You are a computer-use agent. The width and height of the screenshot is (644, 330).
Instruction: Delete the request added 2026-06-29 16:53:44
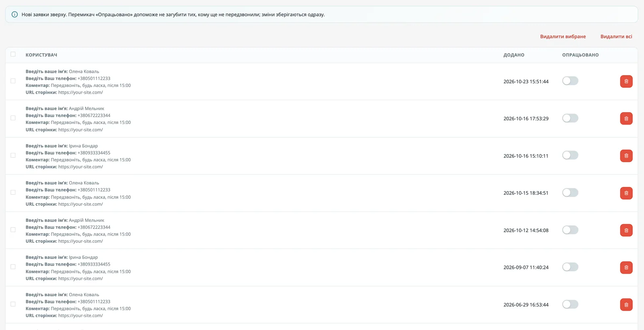[626, 305]
